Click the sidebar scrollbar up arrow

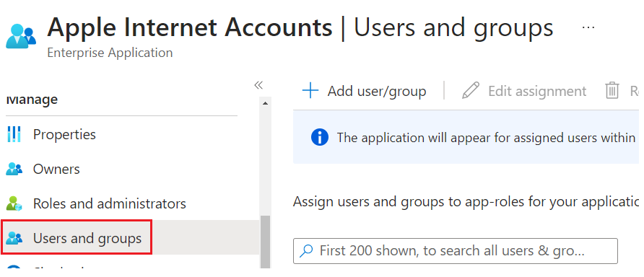[265, 103]
